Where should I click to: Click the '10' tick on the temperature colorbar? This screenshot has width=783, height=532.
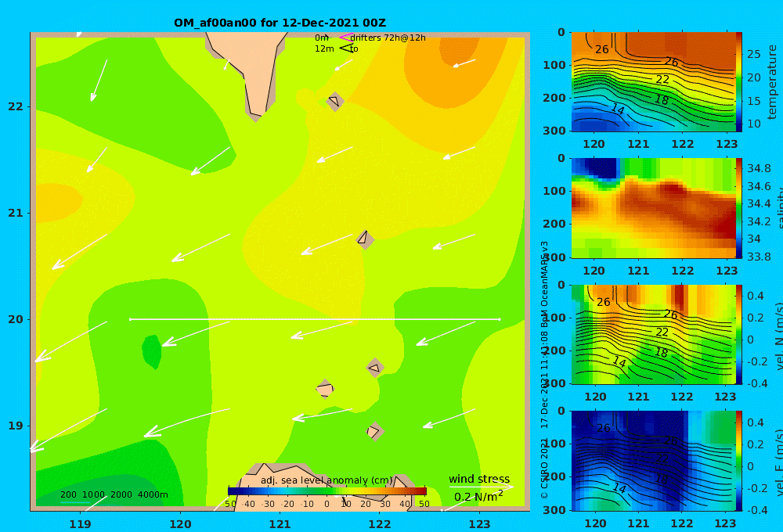click(753, 124)
